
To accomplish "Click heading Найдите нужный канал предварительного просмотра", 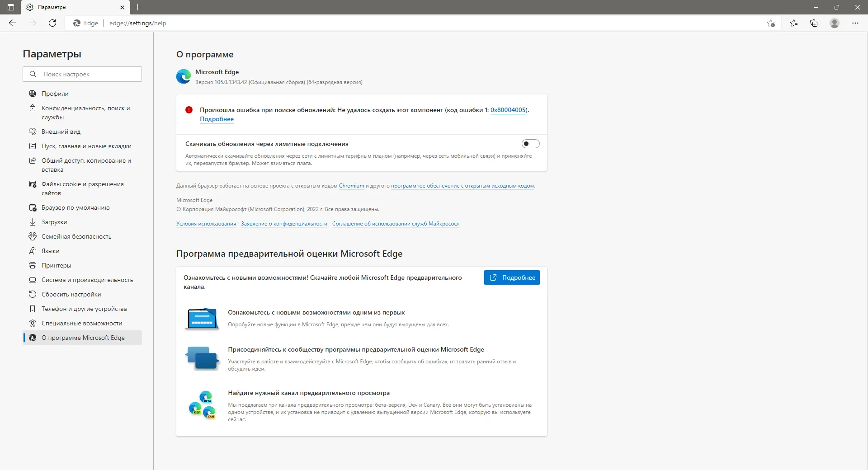I will click(309, 393).
